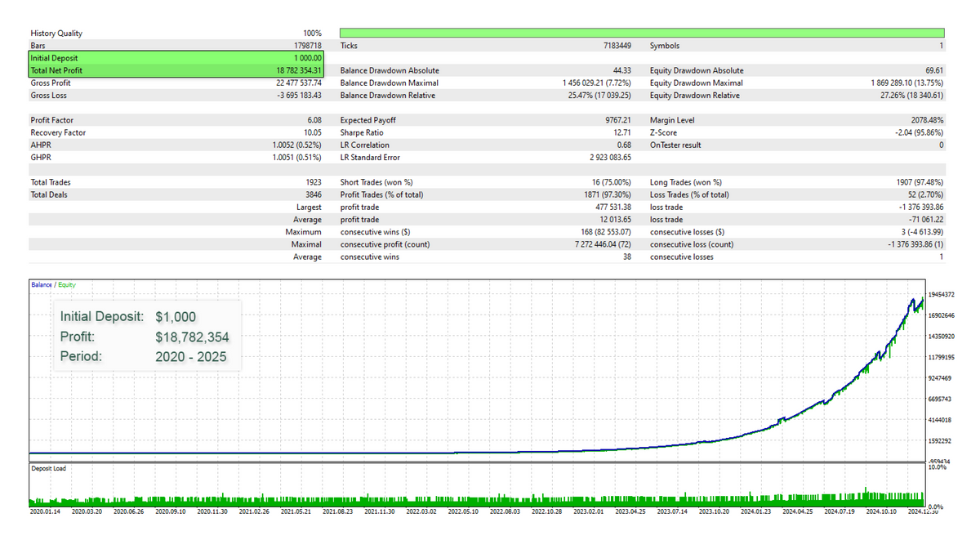Click the green Equity legend label
Viewport: 980px width, 549px height.
tap(65, 284)
